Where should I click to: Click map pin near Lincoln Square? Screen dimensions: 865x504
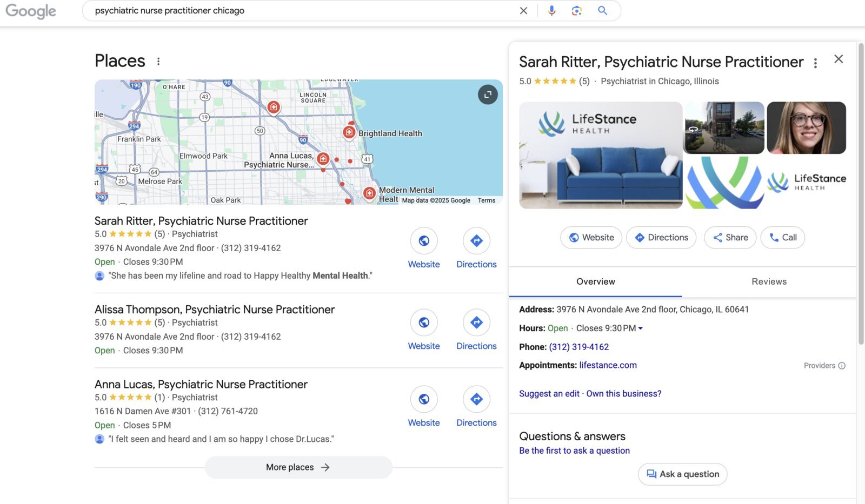274,107
